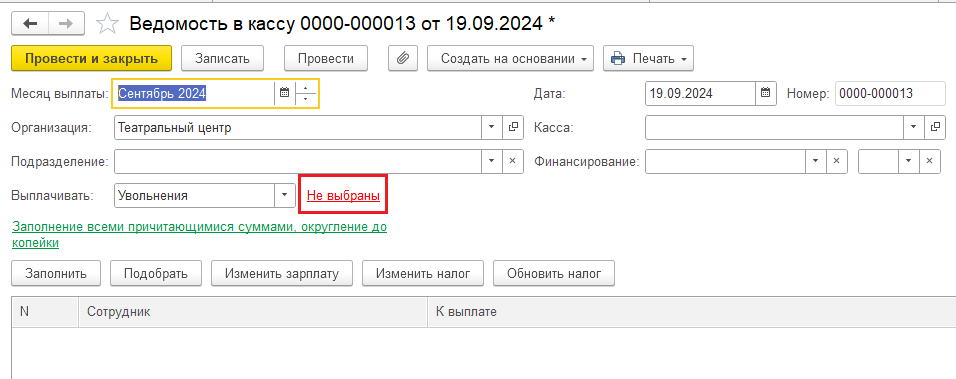Open Создать на основании dropdown menu
This screenshot has width=956, height=379.
510,59
